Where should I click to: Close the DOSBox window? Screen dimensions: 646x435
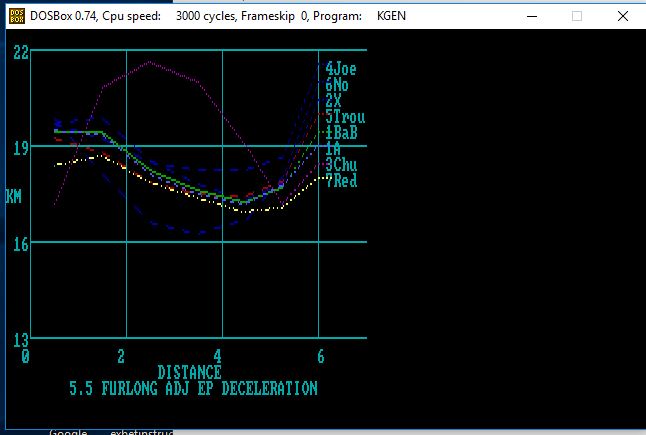click(x=623, y=16)
